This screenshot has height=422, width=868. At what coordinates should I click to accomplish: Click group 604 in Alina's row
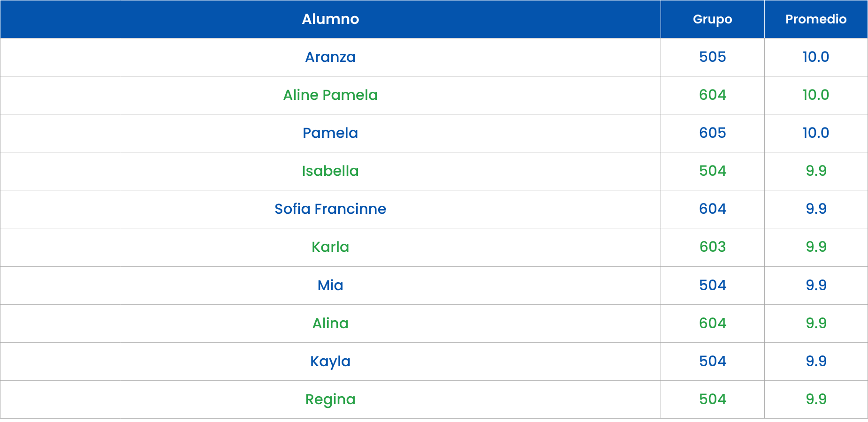coord(712,324)
